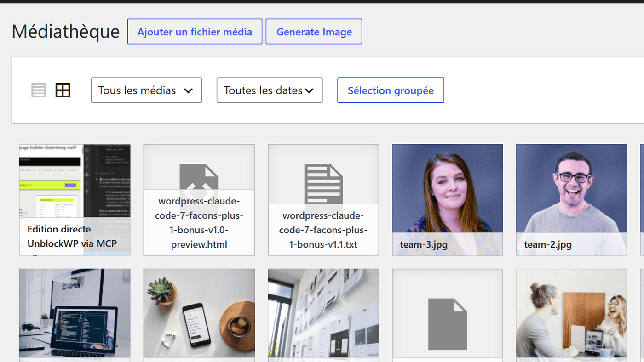Select the preview.html file tile
644x362 pixels.
click(x=199, y=200)
